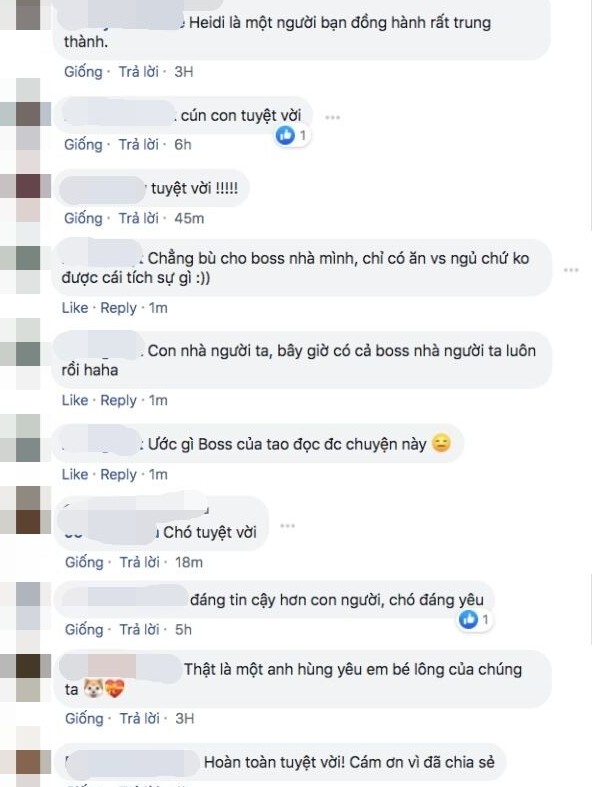Click 'Like' under 'Chẳng bù cho boss' comment
Screen dimensions: 592x787
[75, 308]
